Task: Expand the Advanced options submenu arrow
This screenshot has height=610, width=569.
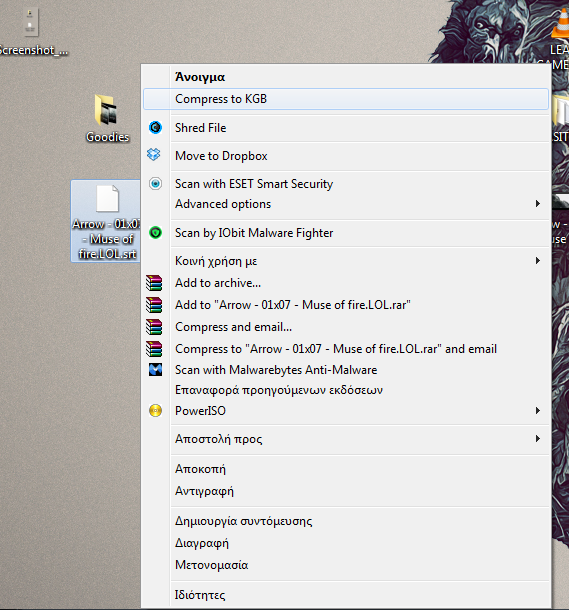Action: (537, 203)
